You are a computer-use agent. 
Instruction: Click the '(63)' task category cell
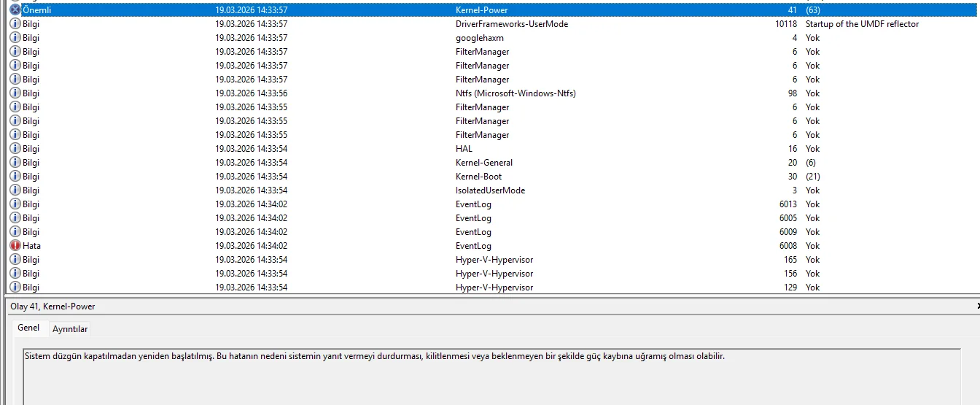[813, 10]
